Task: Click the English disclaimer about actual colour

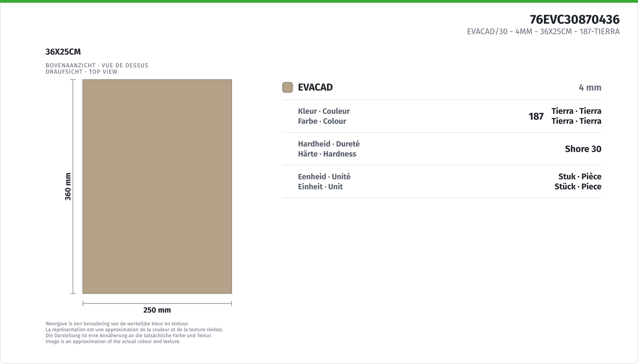Action: pyautogui.click(x=113, y=341)
